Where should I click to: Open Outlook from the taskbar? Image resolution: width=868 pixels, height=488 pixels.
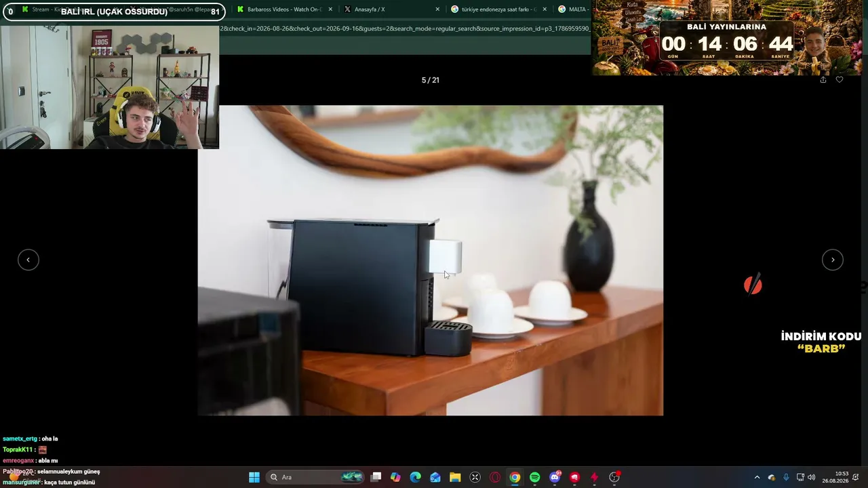click(x=435, y=477)
